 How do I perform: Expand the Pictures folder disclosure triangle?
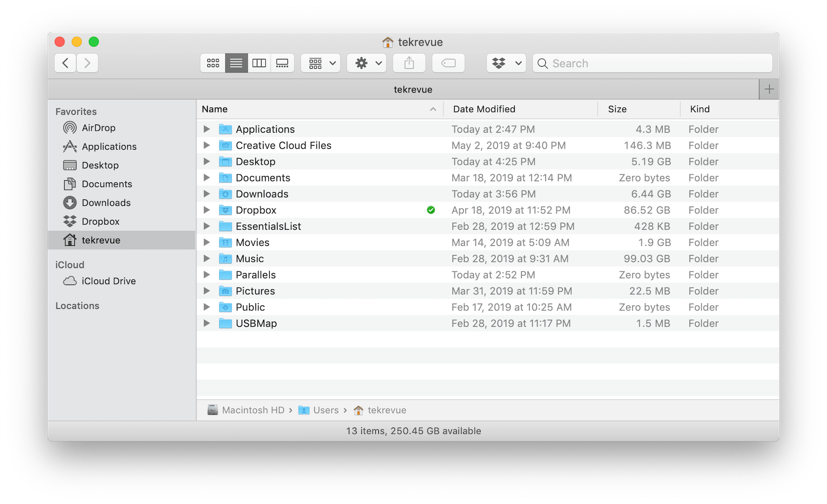click(x=207, y=291)
